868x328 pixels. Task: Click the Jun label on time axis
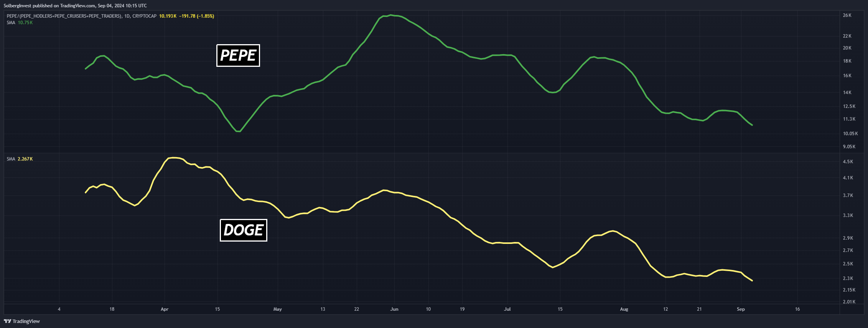tap(394, 309)
